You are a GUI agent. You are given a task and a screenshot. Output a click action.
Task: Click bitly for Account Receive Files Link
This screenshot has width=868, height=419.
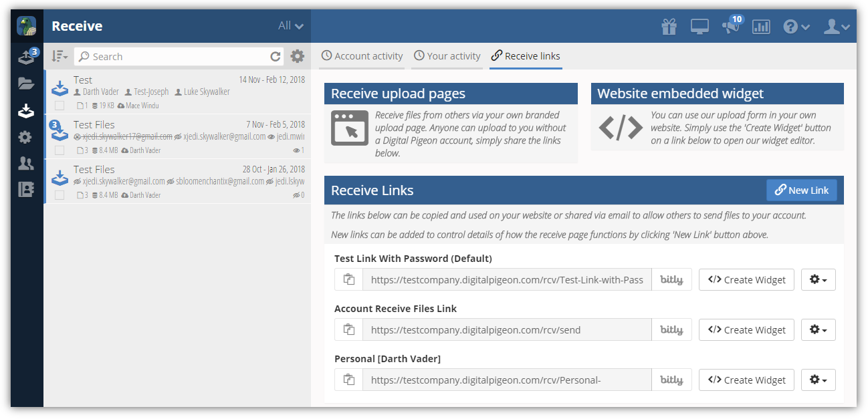click(x=671, y=330)
